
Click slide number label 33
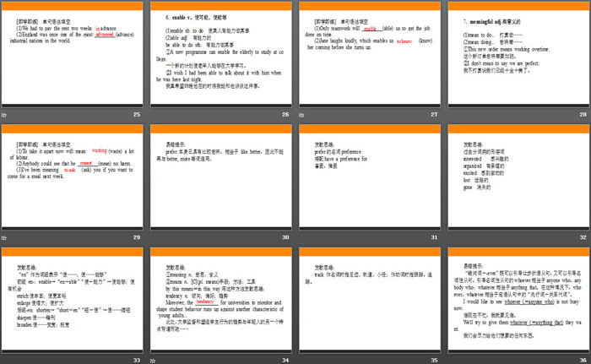[x=137, y=361]
